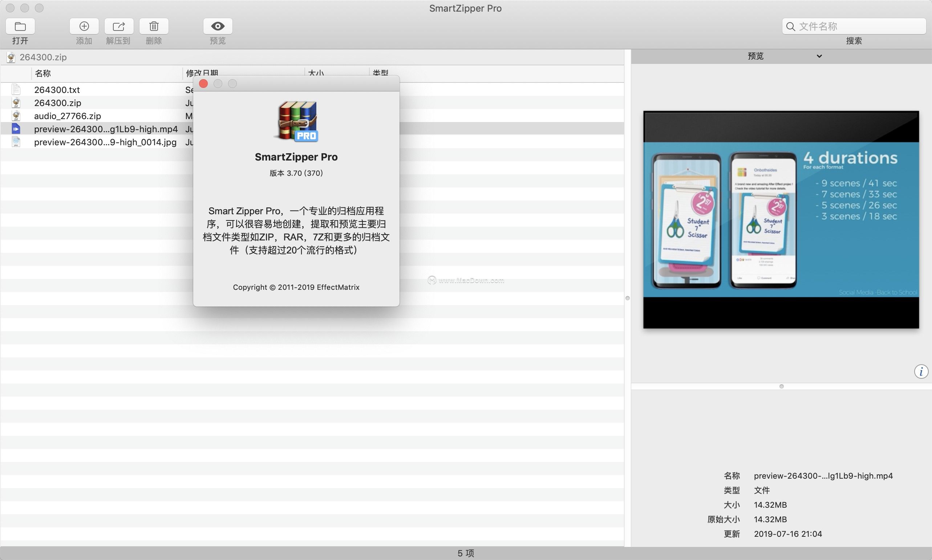Click the text file icon beside 264300.txt
Viewport: 932px width, 560px height.
tap(16, 89)
